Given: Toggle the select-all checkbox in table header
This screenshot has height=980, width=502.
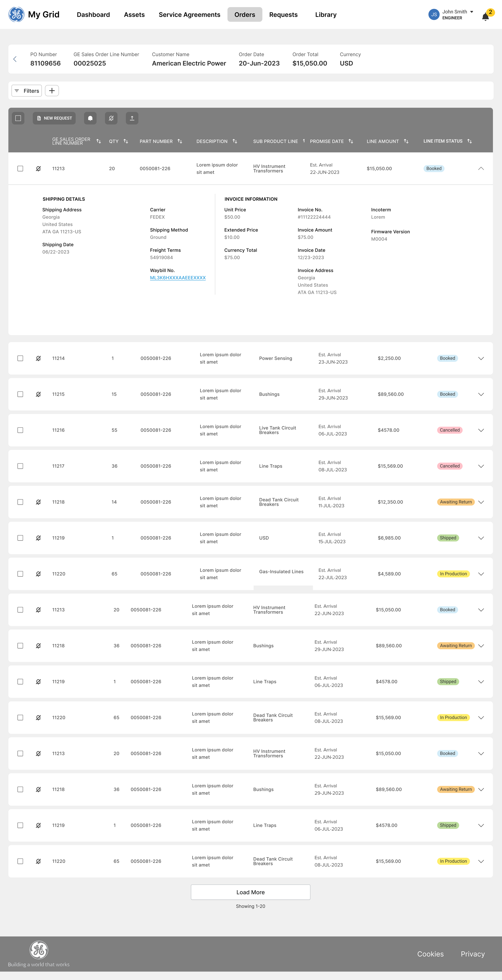Looking at the screenshot, I should (18, 118).
